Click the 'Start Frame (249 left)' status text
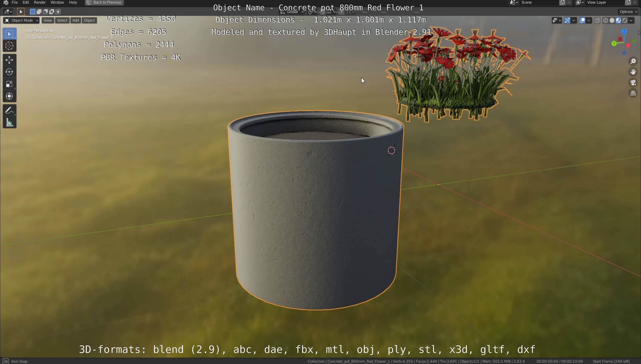641x364 pixels. (x=611, y=361)
